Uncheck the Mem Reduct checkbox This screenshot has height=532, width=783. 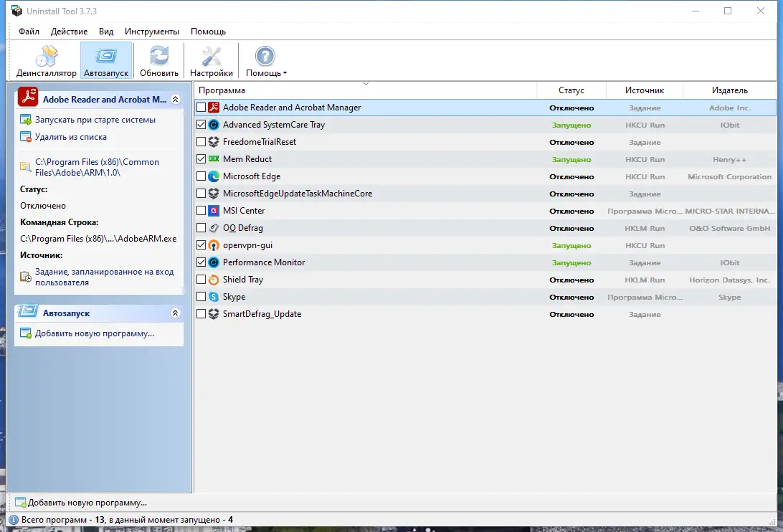pos(201,159)
